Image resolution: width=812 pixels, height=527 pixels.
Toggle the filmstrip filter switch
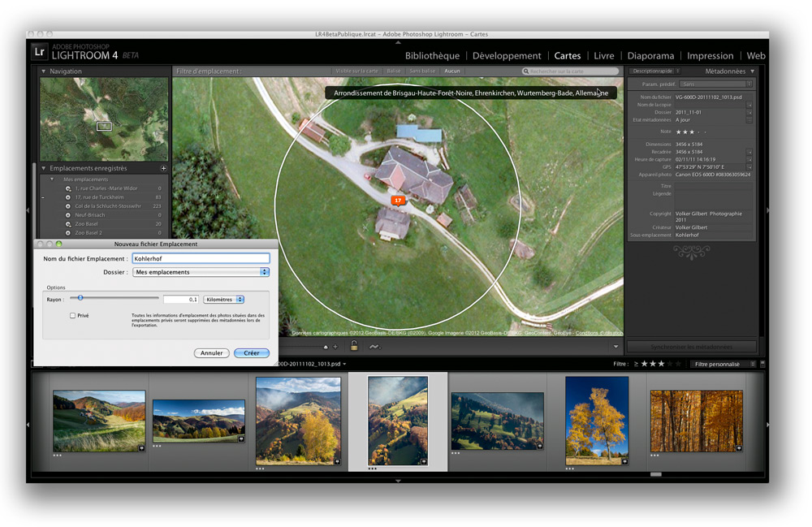tap(762, 364)
